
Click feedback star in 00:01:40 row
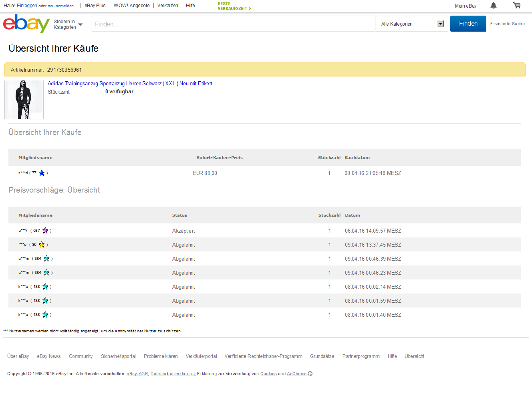[x=45, y=315]
